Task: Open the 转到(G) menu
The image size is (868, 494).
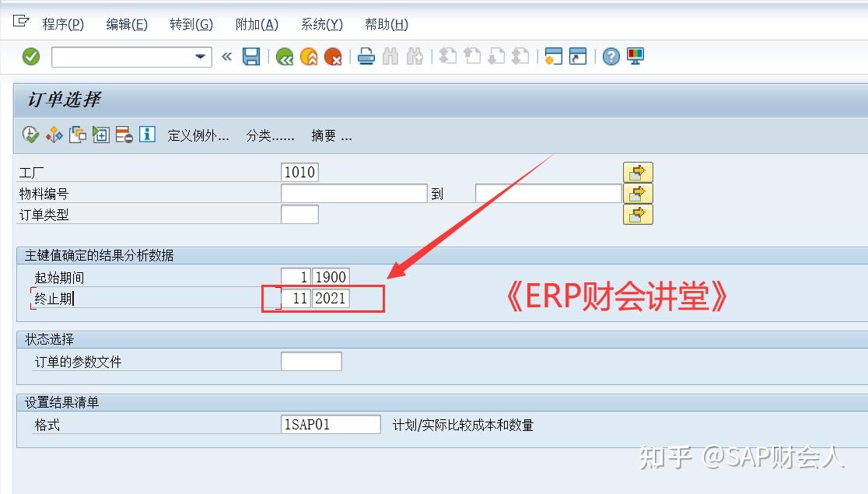Action: (x=191, y=24)
